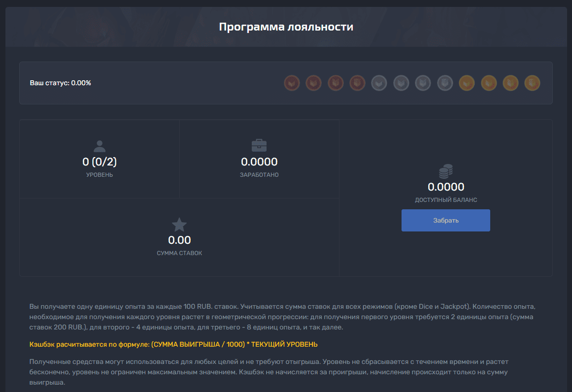Image resolution: width=572 pixels, height=392 pixels.
Task: Click the Ваш статус: 0.00% text
Action: coord(61,83)
